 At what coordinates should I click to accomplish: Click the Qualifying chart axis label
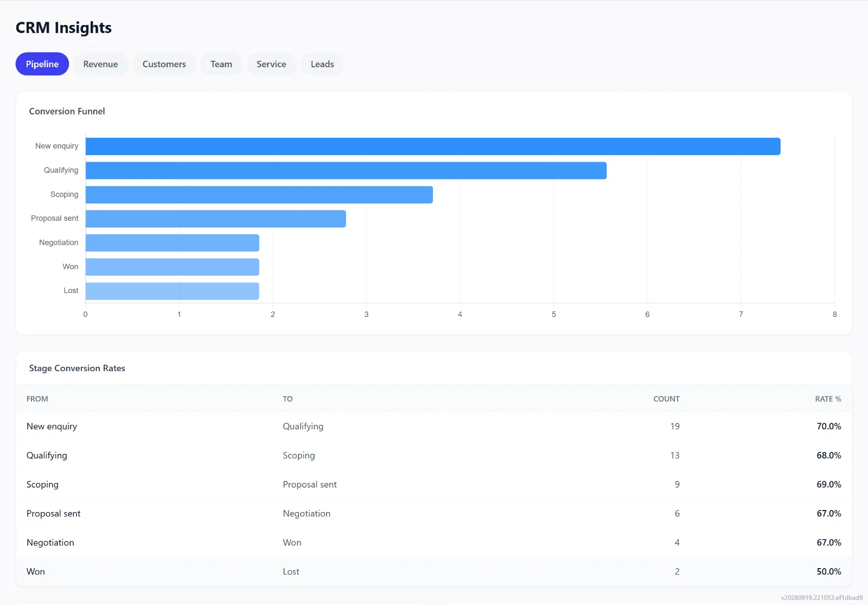pyautogui.click(x=61, y=170)
